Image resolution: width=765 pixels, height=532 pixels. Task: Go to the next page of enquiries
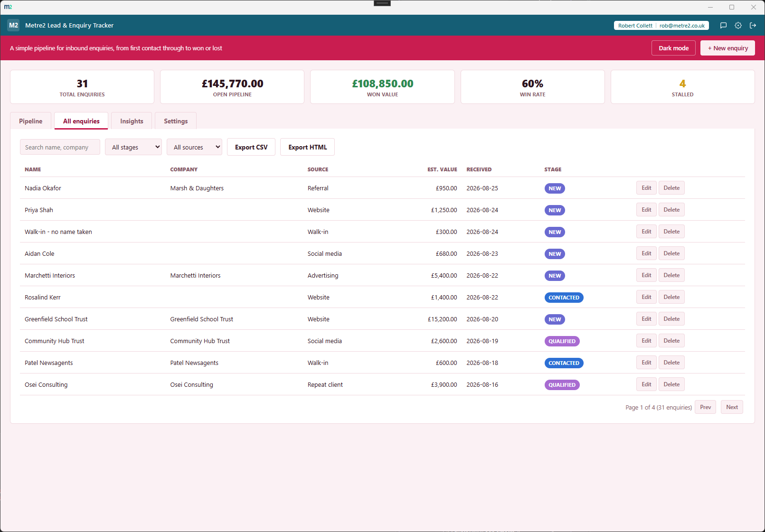tap(732, 407)
